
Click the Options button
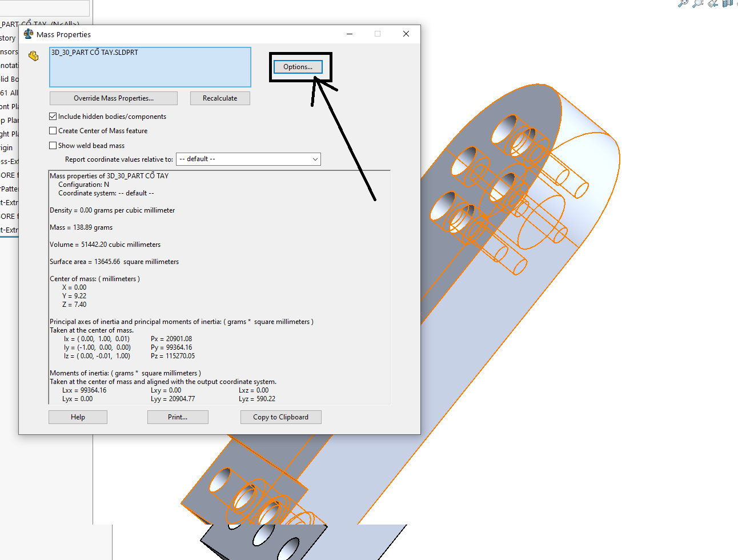tap(298, 67)
